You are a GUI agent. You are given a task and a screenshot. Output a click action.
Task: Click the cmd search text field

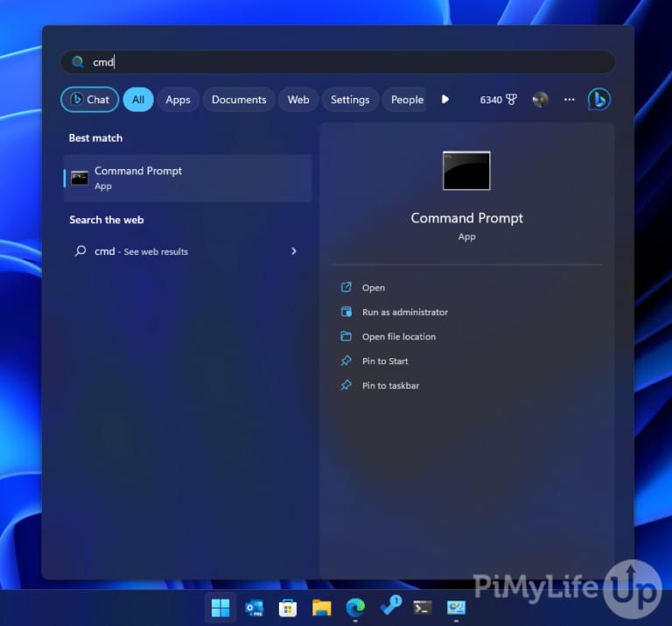pyautogui.click(x=338, y=62)
